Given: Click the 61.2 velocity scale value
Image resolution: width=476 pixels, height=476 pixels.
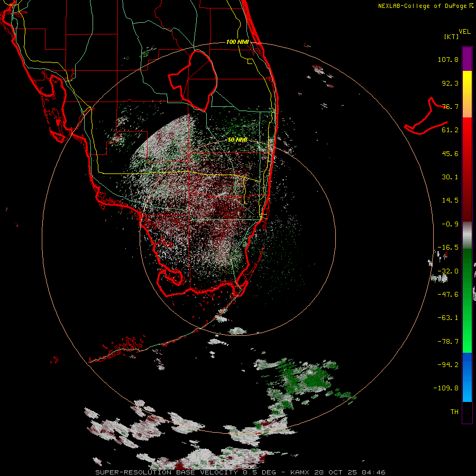Looking at the screenshot, I should pos(450,130).
